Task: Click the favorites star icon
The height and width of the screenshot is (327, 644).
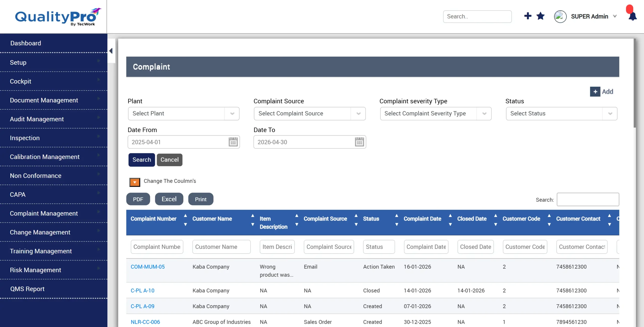Action: (540, 16)
